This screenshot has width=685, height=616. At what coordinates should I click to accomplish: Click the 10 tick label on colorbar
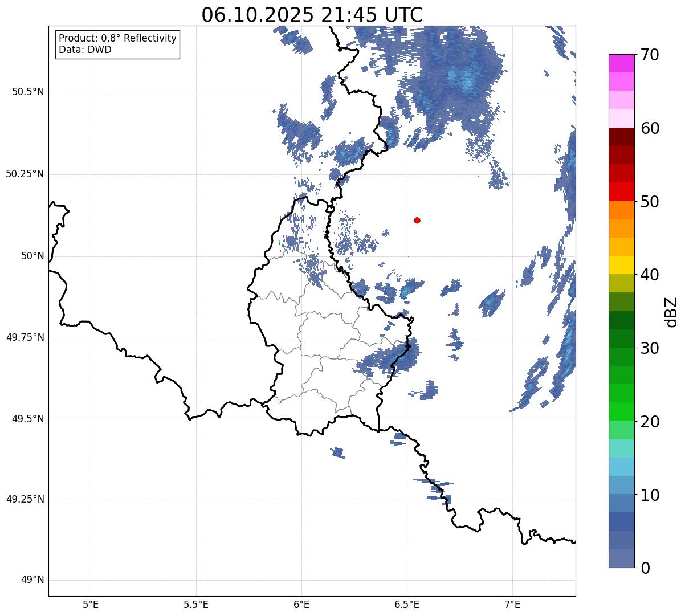pos(650,495)
